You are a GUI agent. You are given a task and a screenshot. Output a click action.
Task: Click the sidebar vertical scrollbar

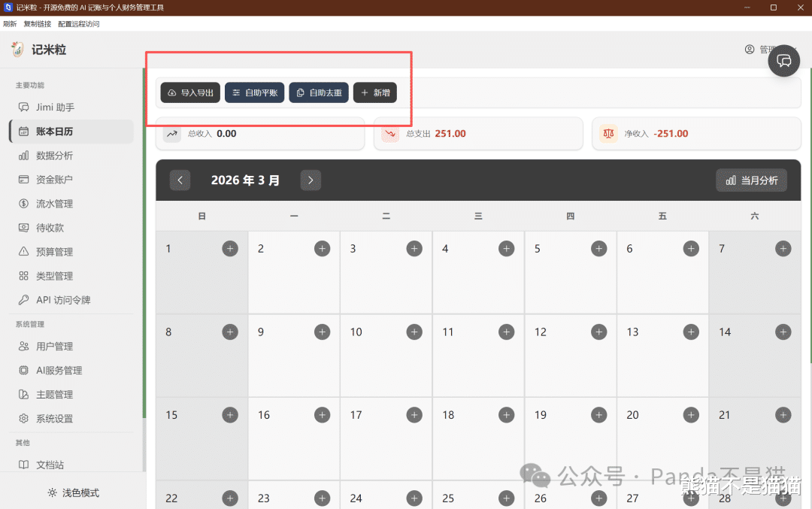coord(144,244)
